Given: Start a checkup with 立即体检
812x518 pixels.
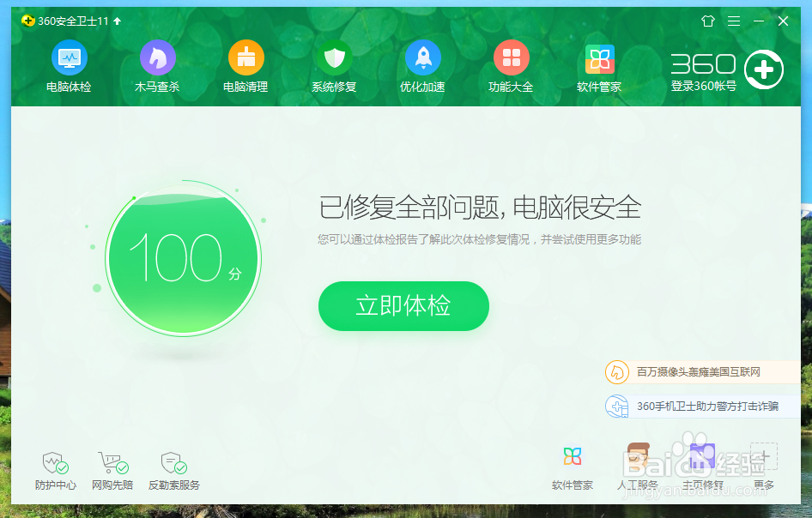Looking at the screenshot, I should click(x=403, y=306).
